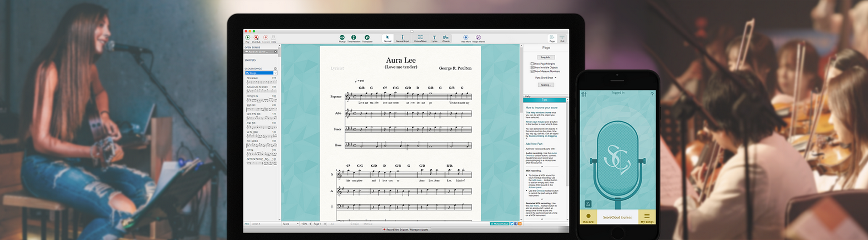Start Overdub recording
Screen dimensions: 868x240
tap(256, 38)
